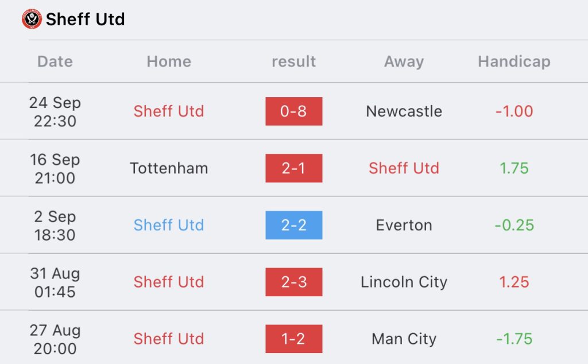Open the 0-8 result badge
This screenshot has height=364, width=588.
[293, 111]
